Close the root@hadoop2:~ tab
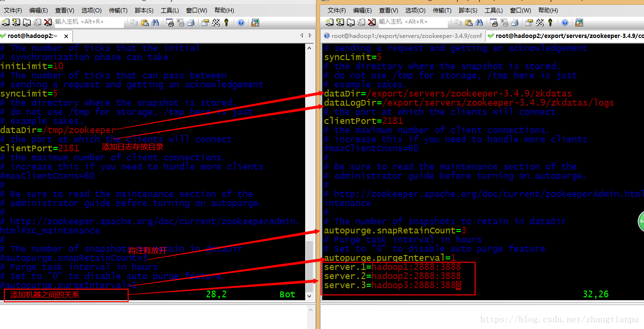The height and width of the screenshot is (329, 644). [66, 36]
